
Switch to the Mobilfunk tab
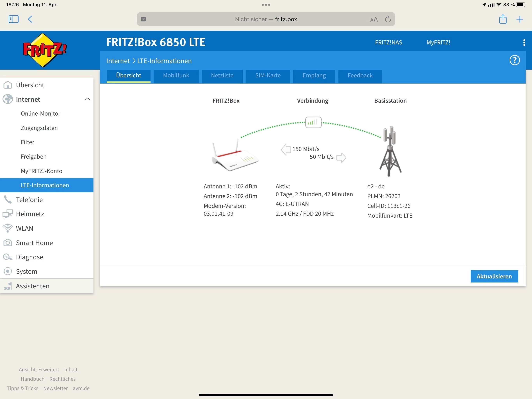176,76
